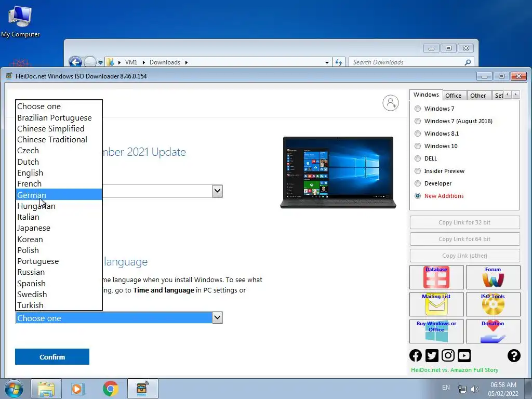Screen dimensions: 532x399
Task: Click the My Computer desktop icon
Action: (20, 21)
